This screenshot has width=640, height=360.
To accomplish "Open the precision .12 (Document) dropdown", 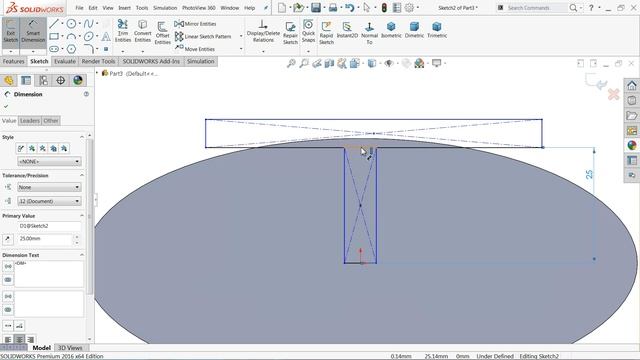I will (x=49, y=201).
